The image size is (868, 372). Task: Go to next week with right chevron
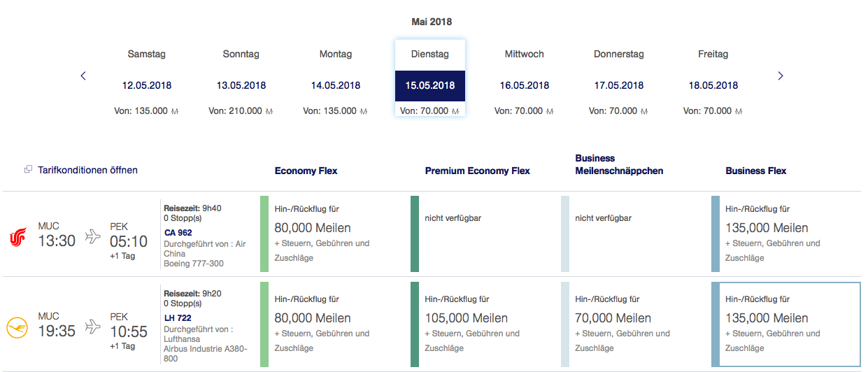click(x=781, y=76)
